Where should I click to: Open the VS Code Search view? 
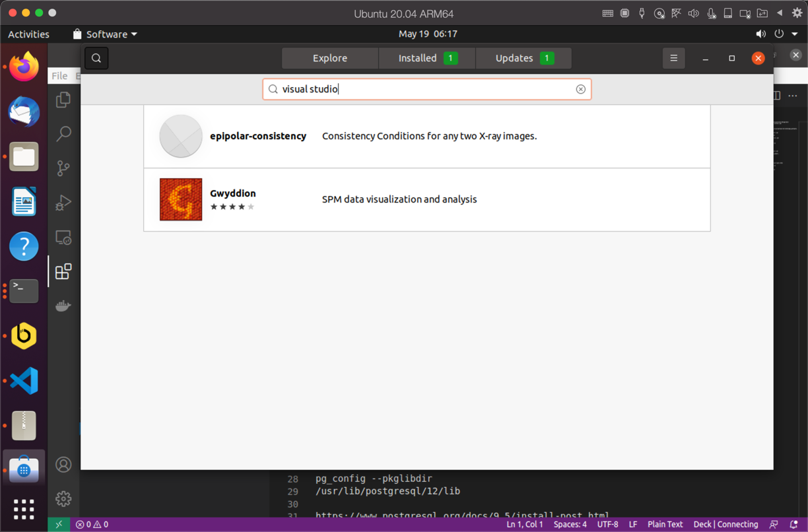pos(63,134)
